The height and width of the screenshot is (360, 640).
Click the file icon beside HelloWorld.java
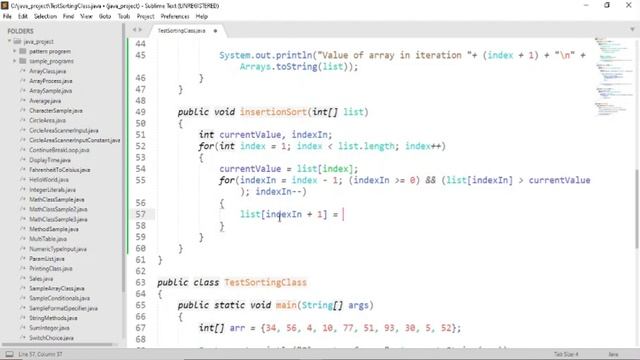(x=23, y=180)
